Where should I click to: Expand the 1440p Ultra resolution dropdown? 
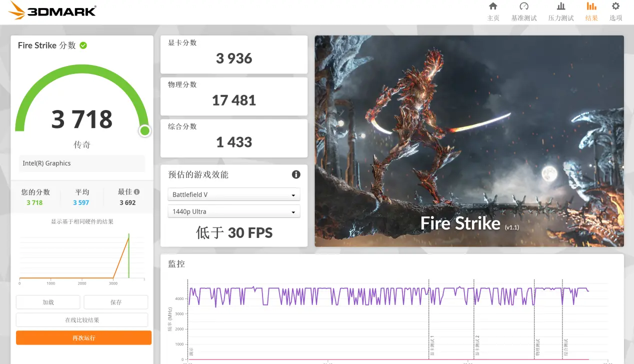click(x=233, y=211)
